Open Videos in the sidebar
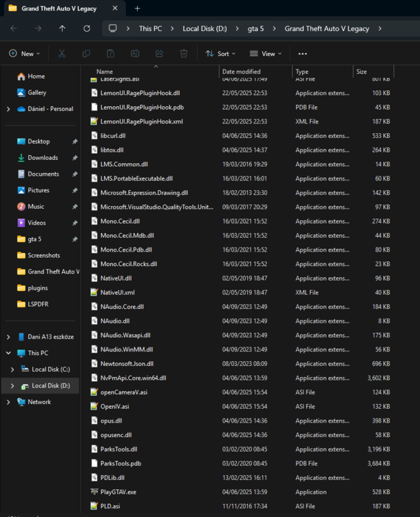Screen dimensions: 420x517 coord(31,223)
